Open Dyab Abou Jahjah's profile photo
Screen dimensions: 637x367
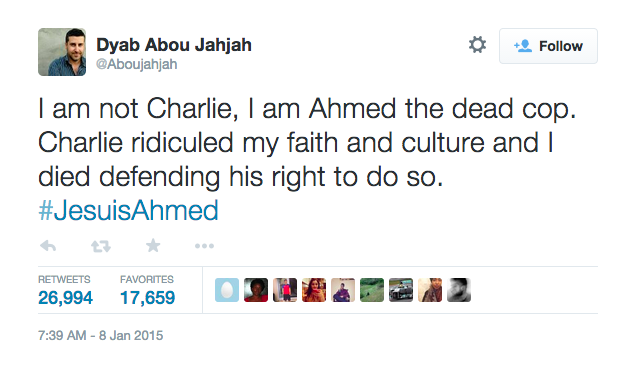[x=62, y=52]
